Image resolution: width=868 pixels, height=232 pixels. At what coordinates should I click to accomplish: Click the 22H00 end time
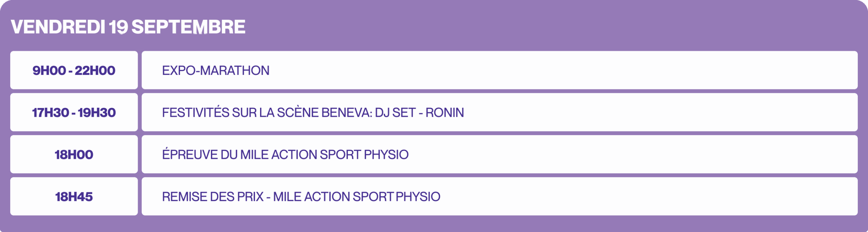point(95,70)
